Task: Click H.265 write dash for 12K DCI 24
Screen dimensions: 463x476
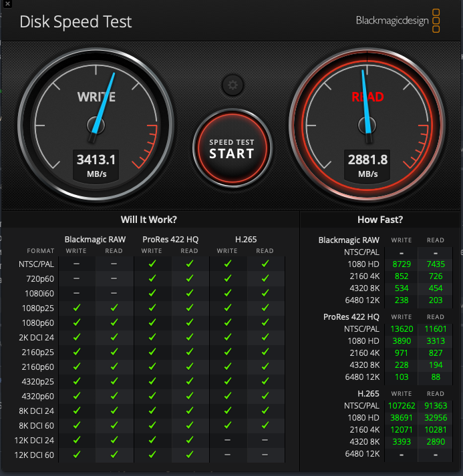Action: 227,440
